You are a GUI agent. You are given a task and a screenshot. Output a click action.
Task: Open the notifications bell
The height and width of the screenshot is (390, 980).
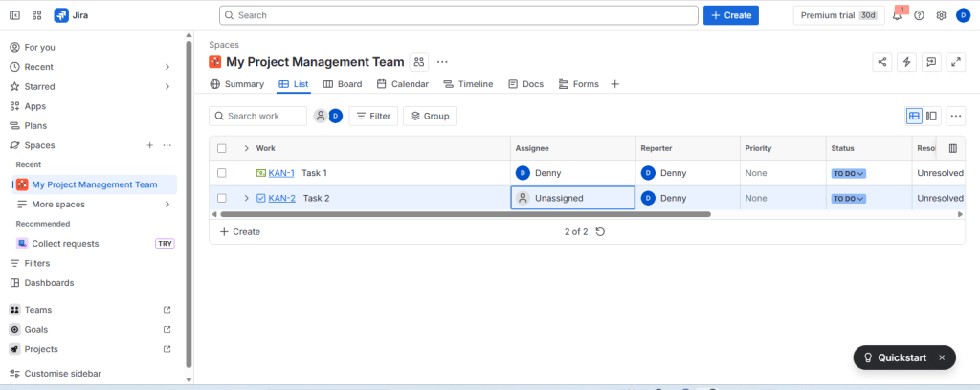tap(898, 15)
